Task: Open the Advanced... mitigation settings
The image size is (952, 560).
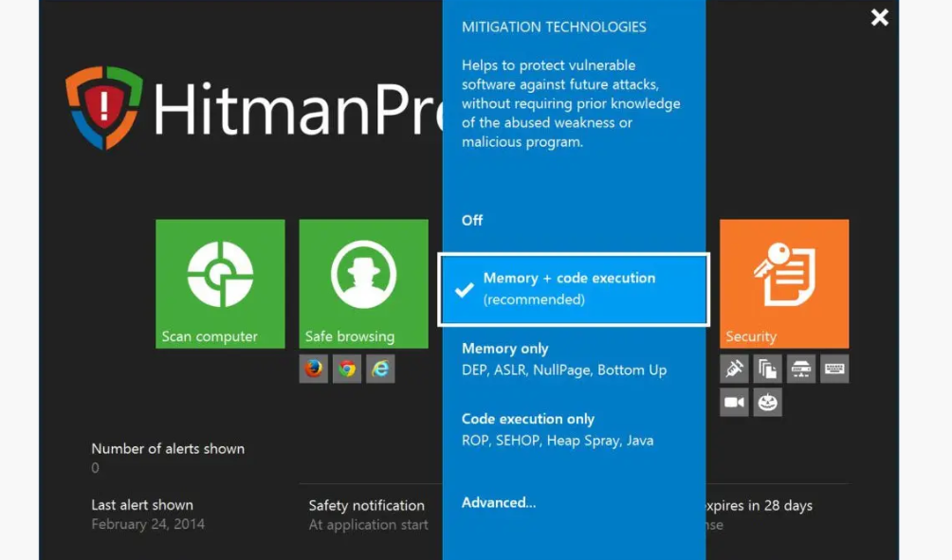Action: [x=499, y=502]
